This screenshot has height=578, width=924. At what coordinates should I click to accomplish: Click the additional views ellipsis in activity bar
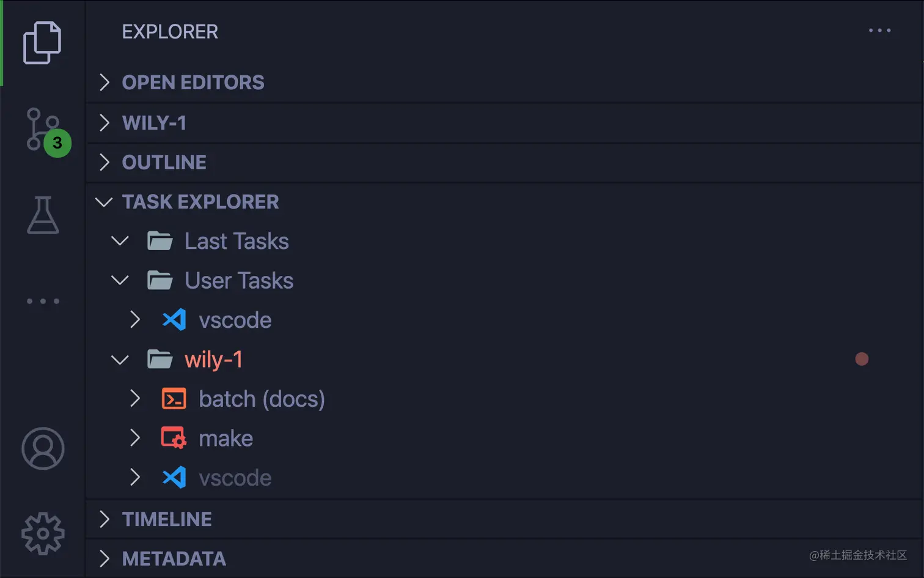pos(43,301)
